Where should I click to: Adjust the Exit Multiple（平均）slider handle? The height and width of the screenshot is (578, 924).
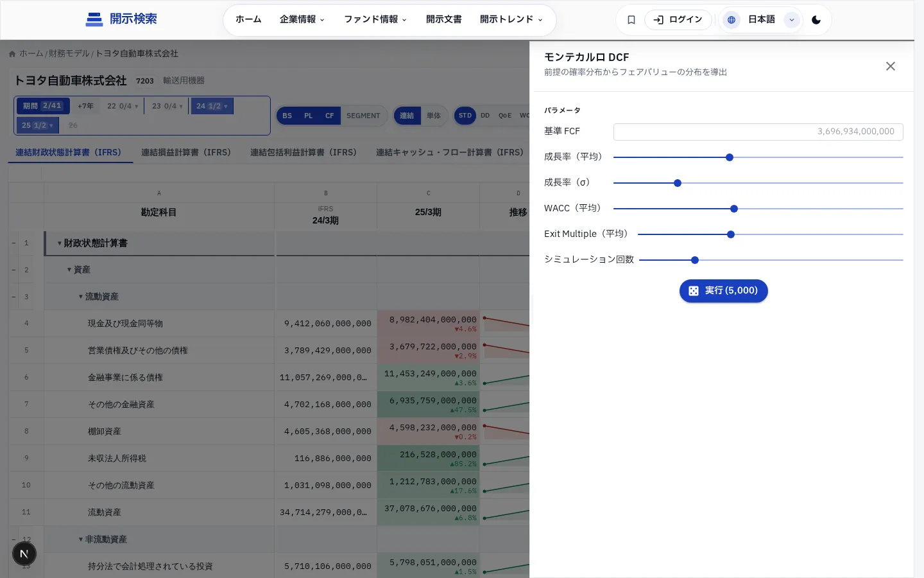[731, 234]
